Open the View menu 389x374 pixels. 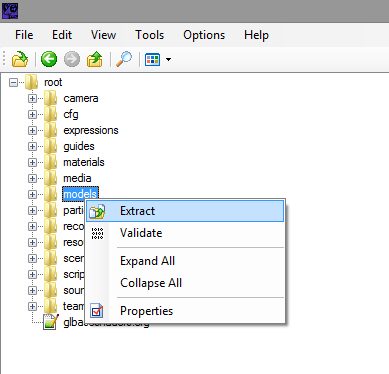pos(103,35)
